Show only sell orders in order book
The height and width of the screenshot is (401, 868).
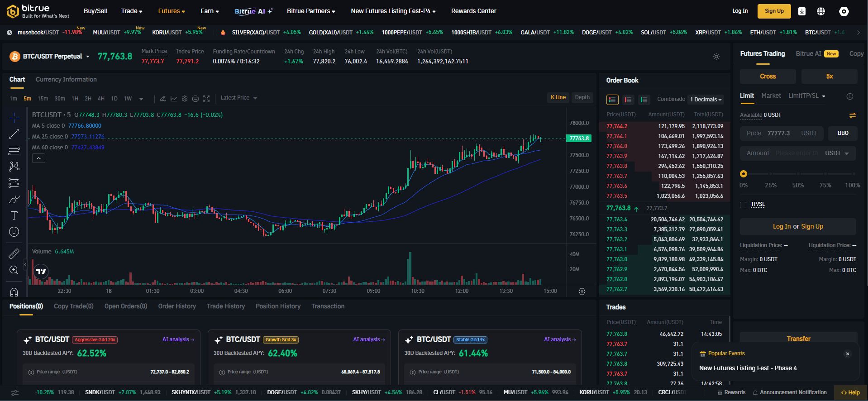pyautogui.click(x=628, y=100)
